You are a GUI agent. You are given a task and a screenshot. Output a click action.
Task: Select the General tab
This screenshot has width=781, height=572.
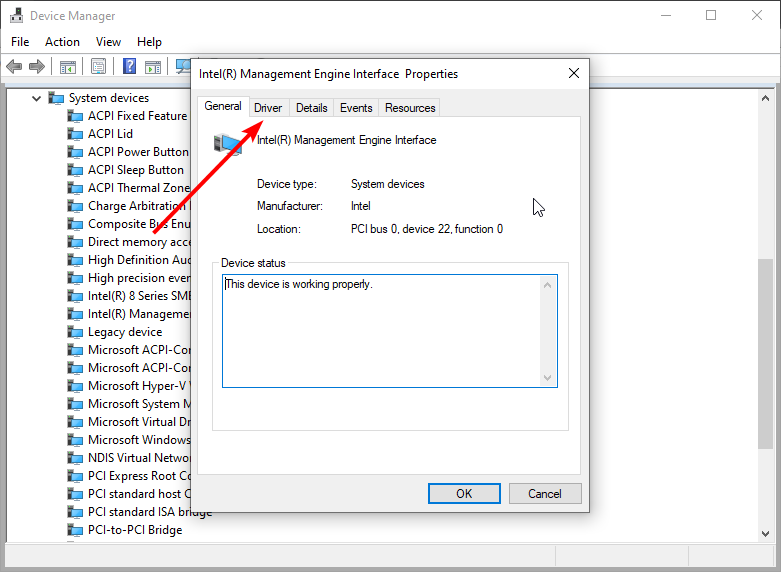(x=223, y=106)
